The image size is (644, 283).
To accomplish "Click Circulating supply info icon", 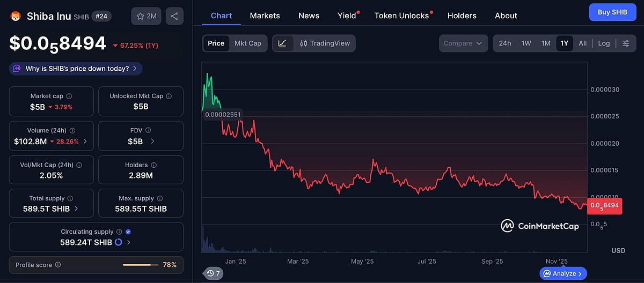I will [x=119, y=232].
